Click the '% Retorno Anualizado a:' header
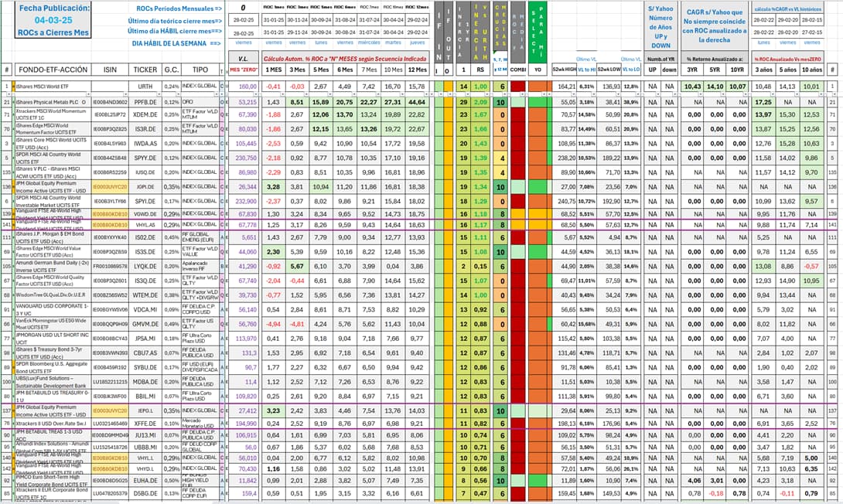 pyautogui.click(x=715, y=59)
